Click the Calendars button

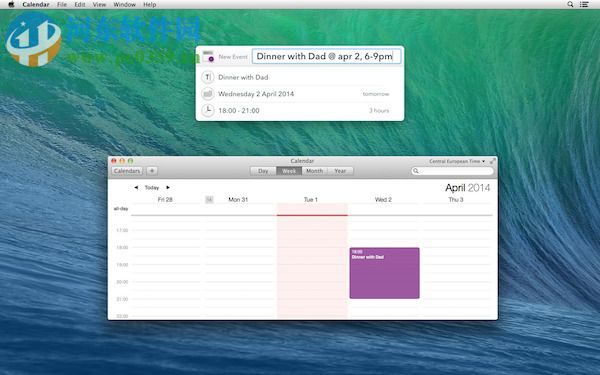click(x=127, y=171)
